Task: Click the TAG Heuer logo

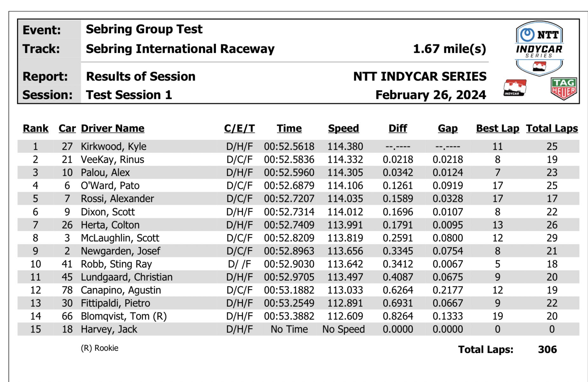Action: click(x=564, y=89)
